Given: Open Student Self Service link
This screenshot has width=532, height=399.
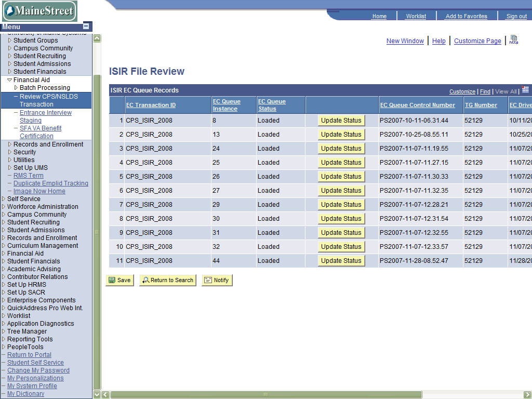Looking at the screenshot, I should pos(35,363).
